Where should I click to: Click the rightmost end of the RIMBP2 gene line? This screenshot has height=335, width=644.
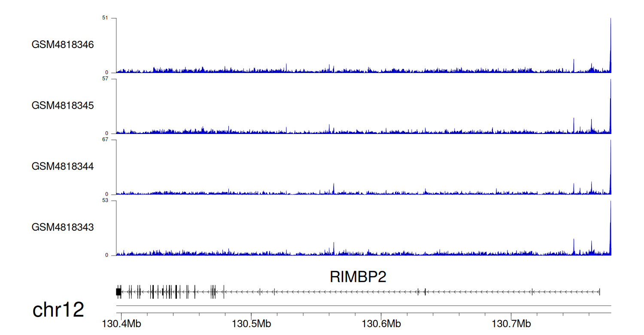599,292
